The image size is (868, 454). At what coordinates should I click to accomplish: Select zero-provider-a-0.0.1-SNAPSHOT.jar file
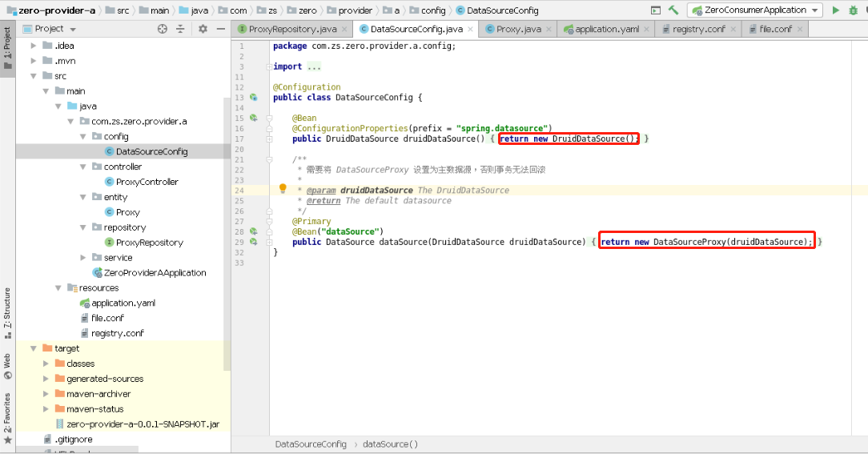(x=137, y=424)
